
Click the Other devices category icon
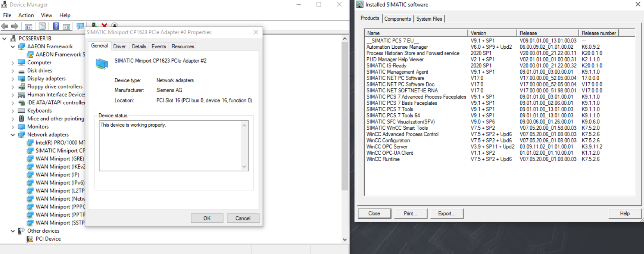[x=21, y=231]
